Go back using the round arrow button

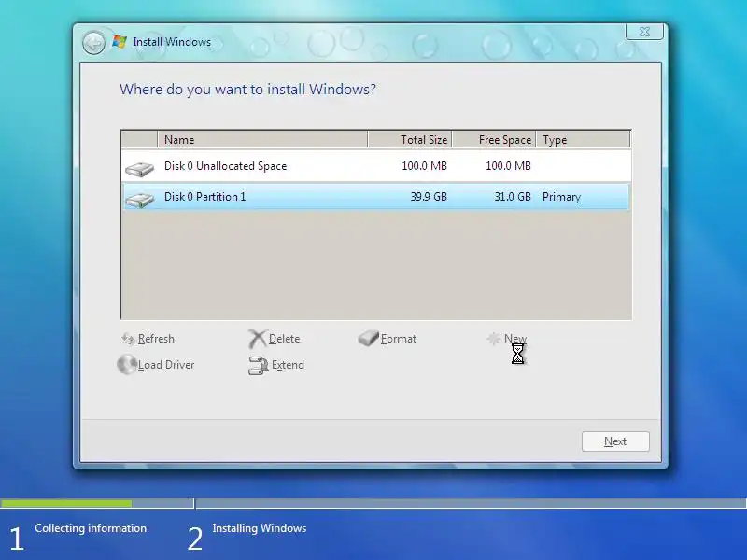(x=93, y=43)
